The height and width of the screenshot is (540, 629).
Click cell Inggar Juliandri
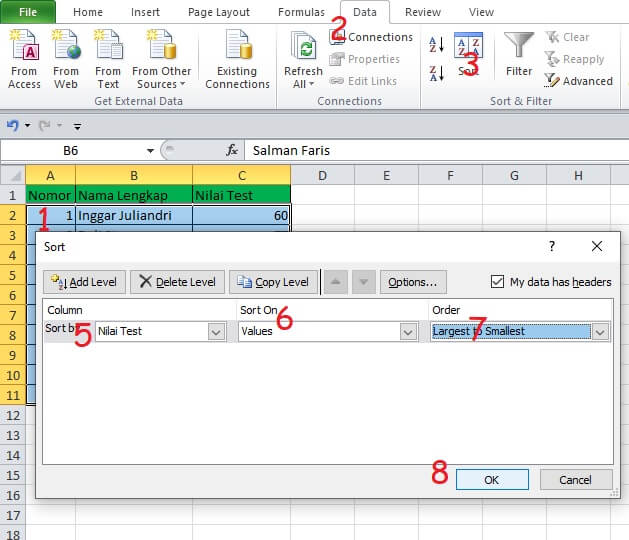(134, 215)
